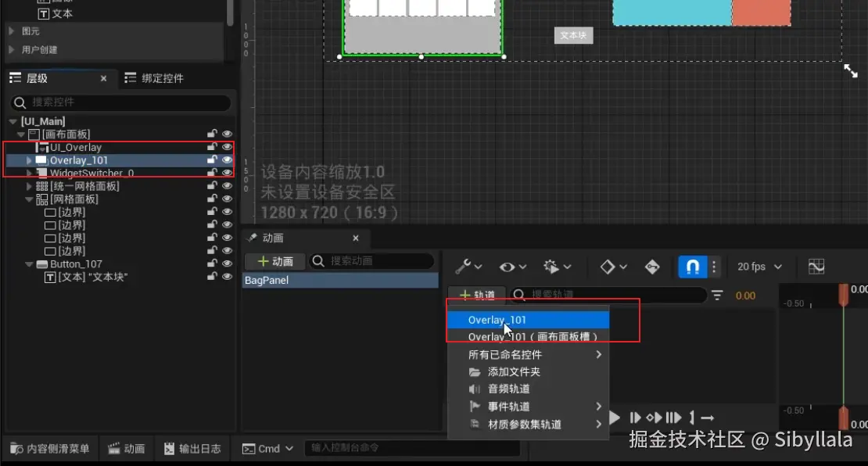The width and height of the screenshot is (868, 466).
Task: Click the track filter icon
Action: tap(717, 296)
